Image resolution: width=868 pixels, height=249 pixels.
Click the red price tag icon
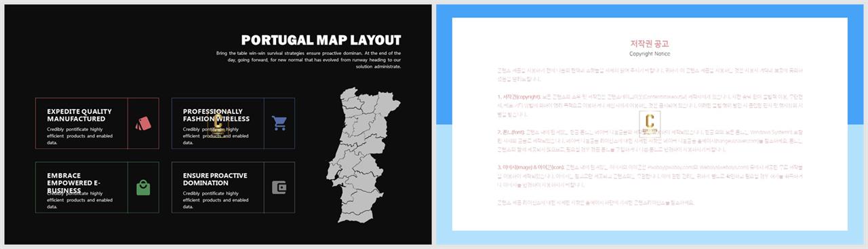143,123
